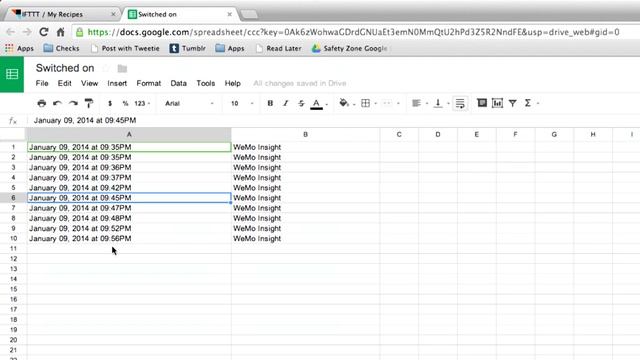Close the Switched on browser tab

229,14
